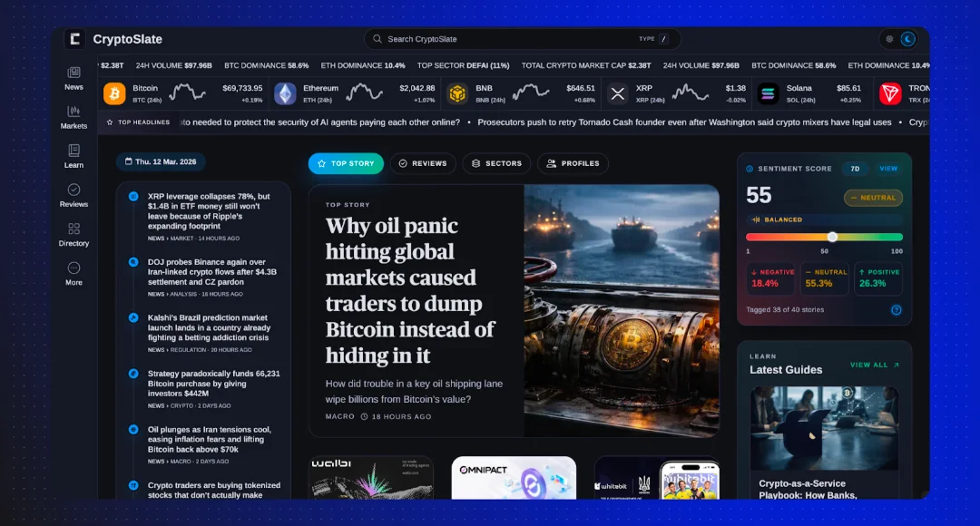Click the CryptoSlate logo icon
The height and width of the screenshot is (526, 980).
(75, 39)
